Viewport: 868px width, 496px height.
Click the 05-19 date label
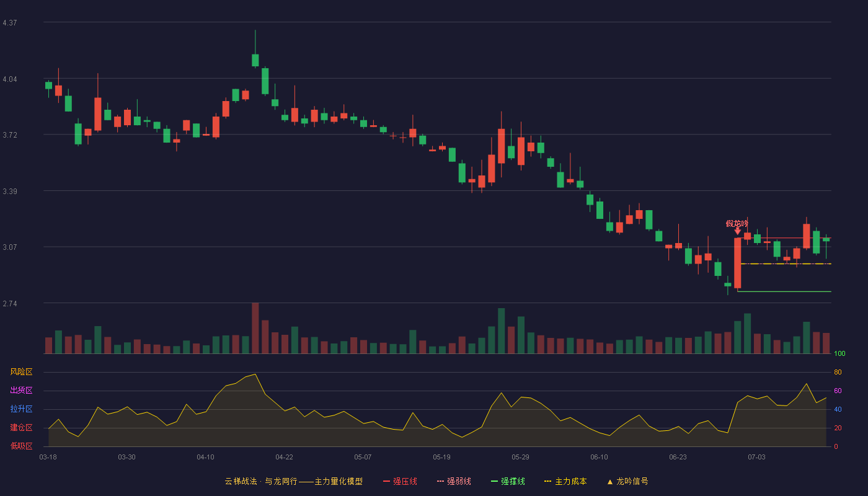(441, 457)
